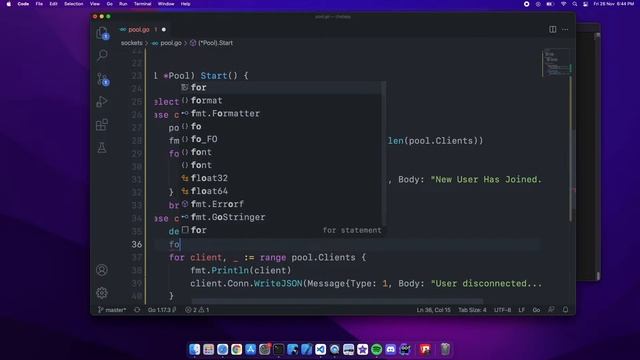Click the Tab Size: 4 indicator

(472, 310)
